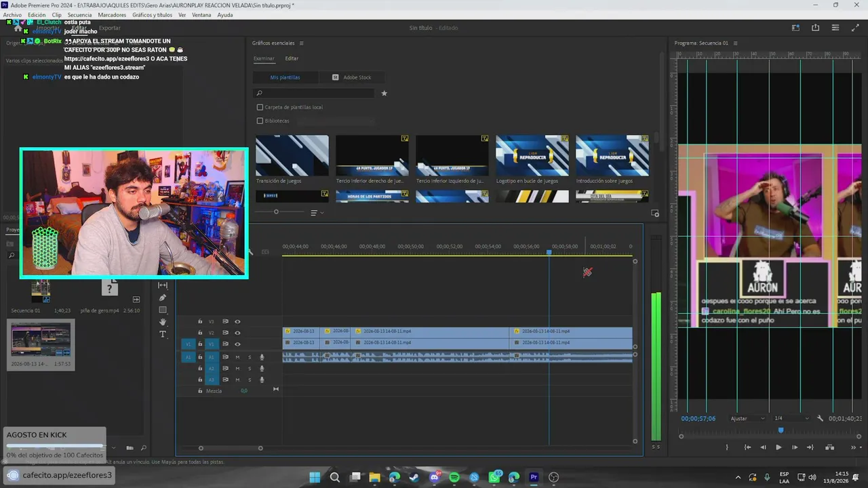Viewport: 868px width, 488px height.
Task: Select the Hand tool
Action: (x=163, y=322)
